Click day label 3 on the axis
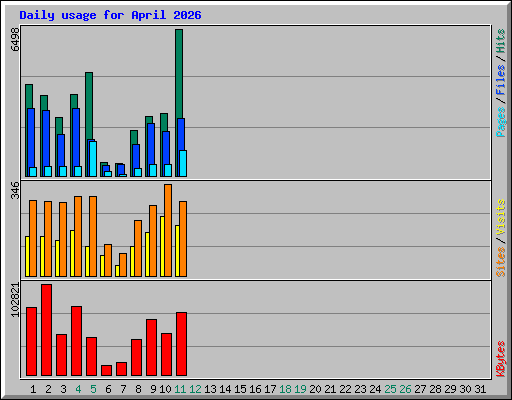 pyautogui.click(x=63, y=389)
